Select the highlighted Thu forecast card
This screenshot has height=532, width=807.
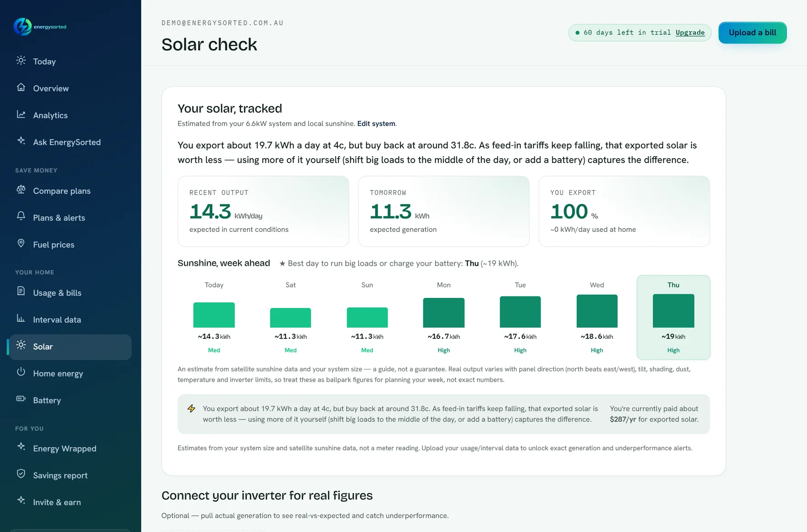point(674,318)
